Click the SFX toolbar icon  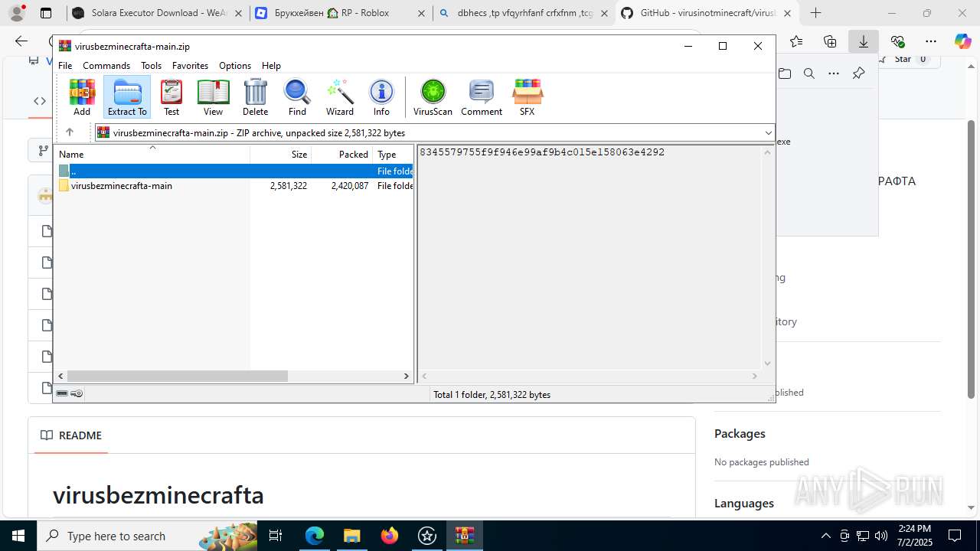[x=527, y=97]
